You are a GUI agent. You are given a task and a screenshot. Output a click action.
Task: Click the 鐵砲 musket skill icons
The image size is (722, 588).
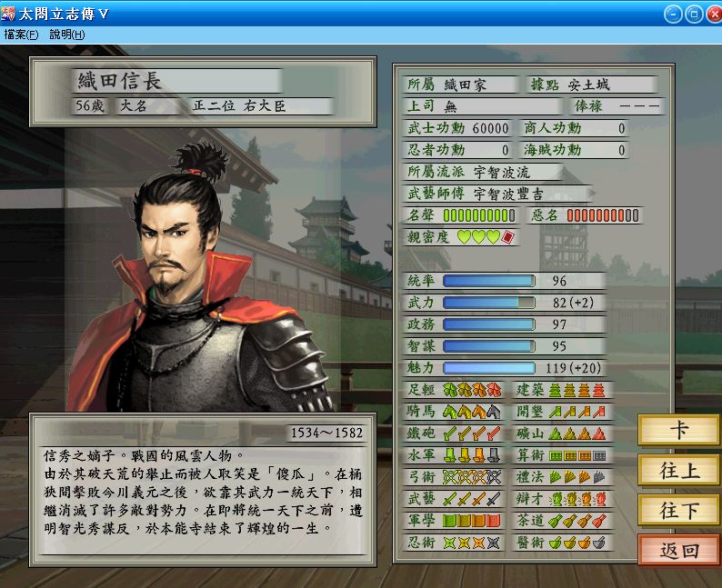[x=472, y=434]
